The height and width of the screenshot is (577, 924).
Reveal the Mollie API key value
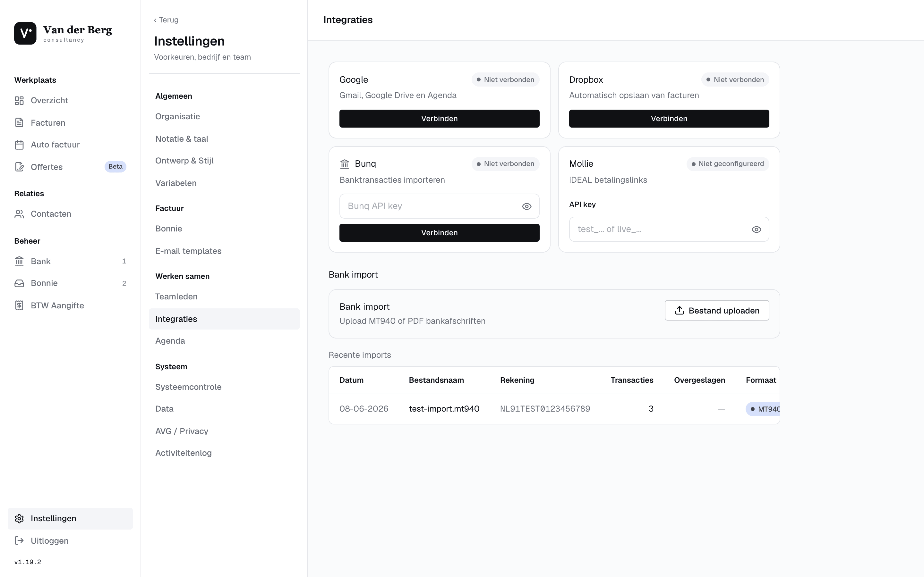756,229
